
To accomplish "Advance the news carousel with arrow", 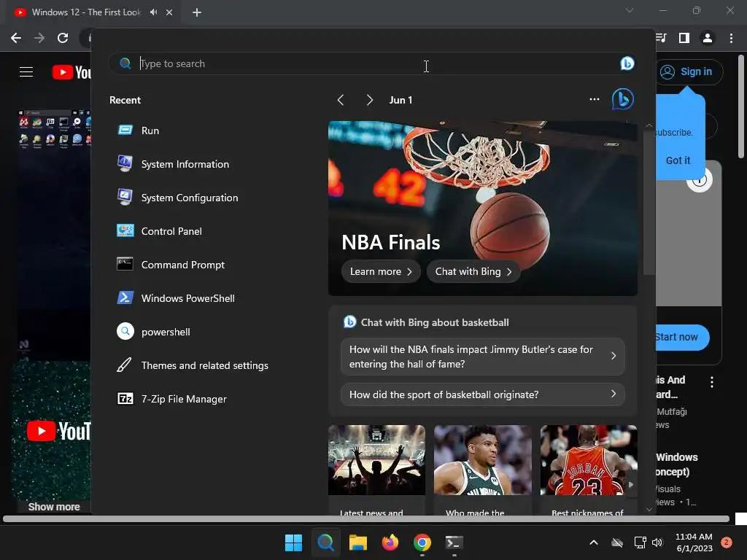I will (x=631, y=484).
